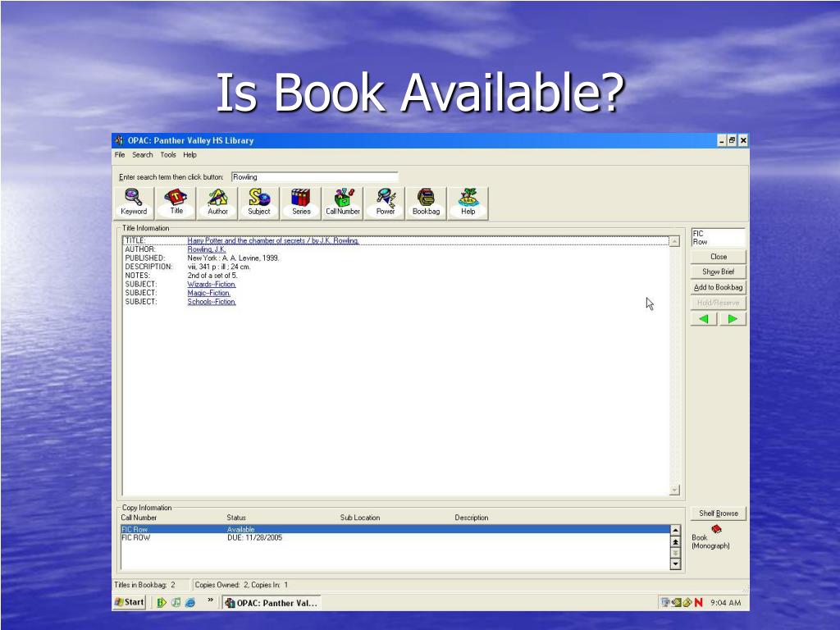Click the greyed Hold/Reserve button
840x630 pixels.
(719, 303)
